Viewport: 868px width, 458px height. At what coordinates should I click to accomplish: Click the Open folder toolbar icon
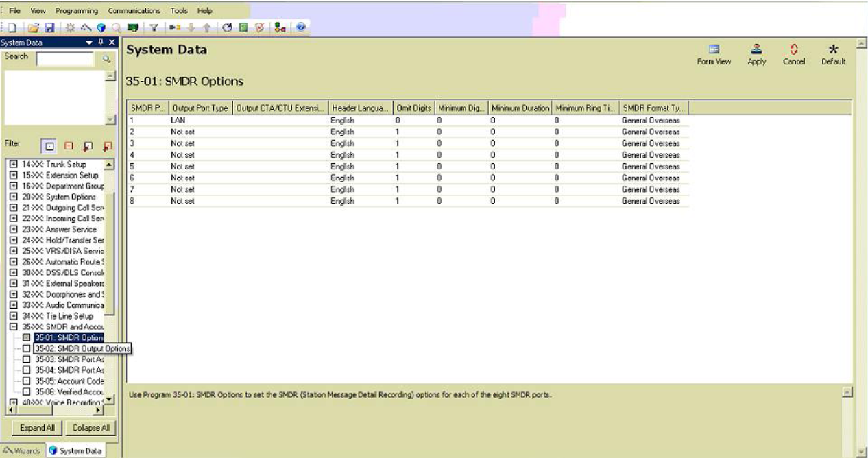point(35,28)
